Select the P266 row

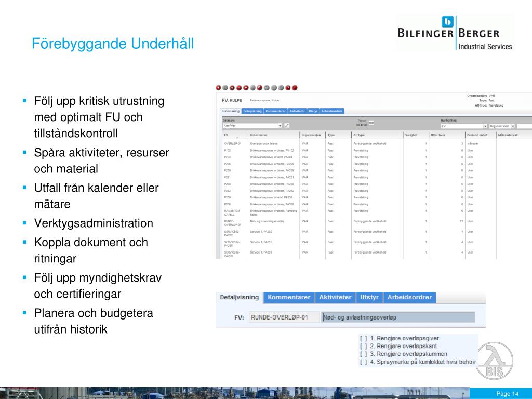pyautogui.click(x=377, y=204)
